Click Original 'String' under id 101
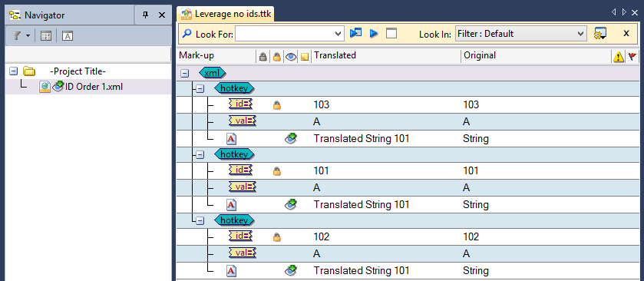 point(476,204)
